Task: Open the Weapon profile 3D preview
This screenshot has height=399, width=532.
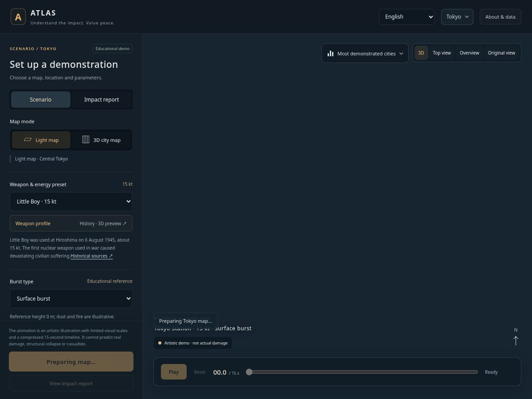Action: [71, 223]
